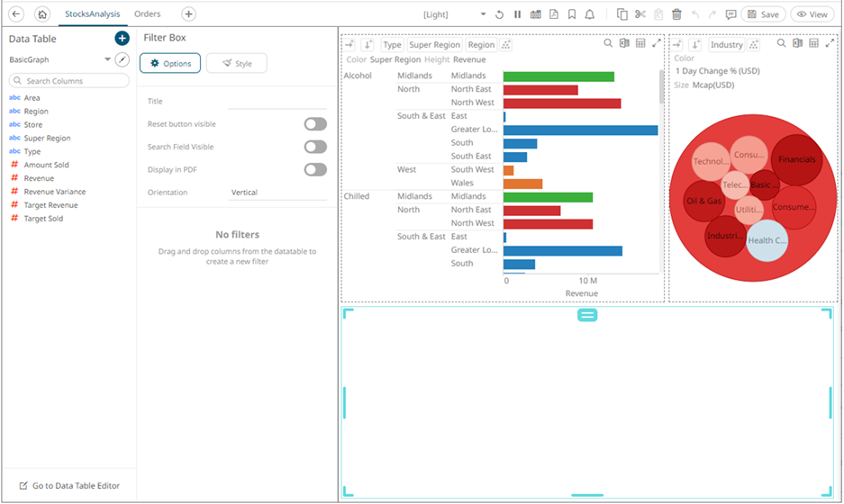Add a new data table with plus icon

(123, 39)
